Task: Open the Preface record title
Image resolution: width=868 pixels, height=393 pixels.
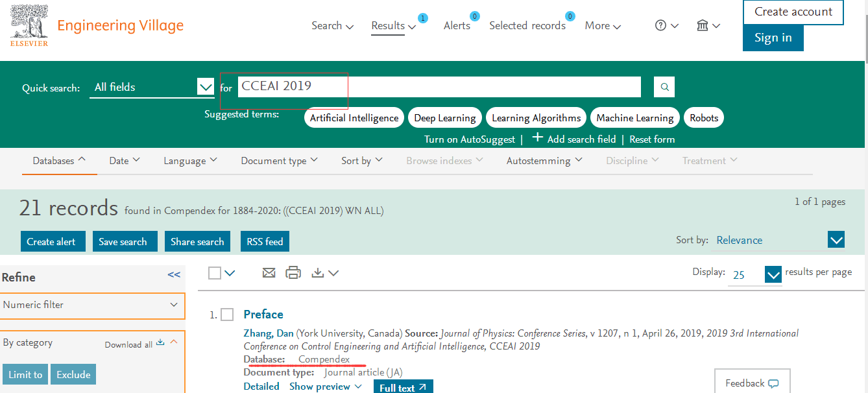Action: click(x=263, y=315)
